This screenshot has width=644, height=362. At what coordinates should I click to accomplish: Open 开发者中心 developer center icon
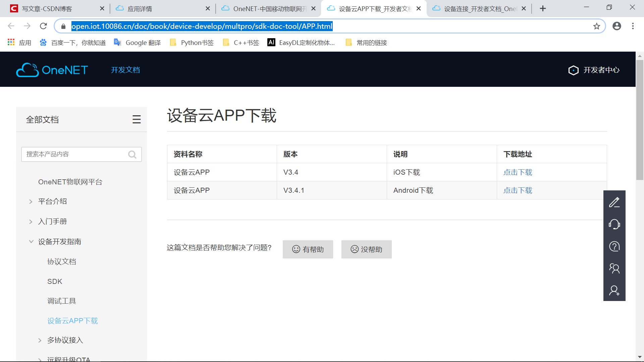pyautogui.click(x=573, y=70)
